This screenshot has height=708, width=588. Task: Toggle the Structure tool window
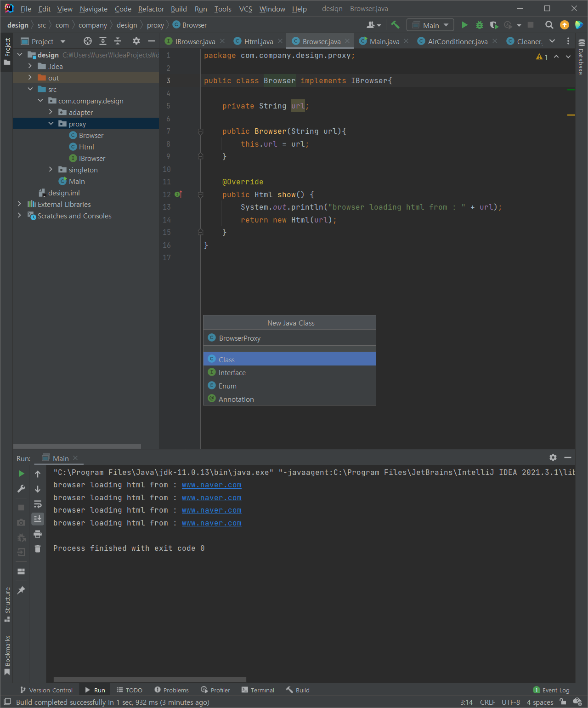tap(7, 605)
